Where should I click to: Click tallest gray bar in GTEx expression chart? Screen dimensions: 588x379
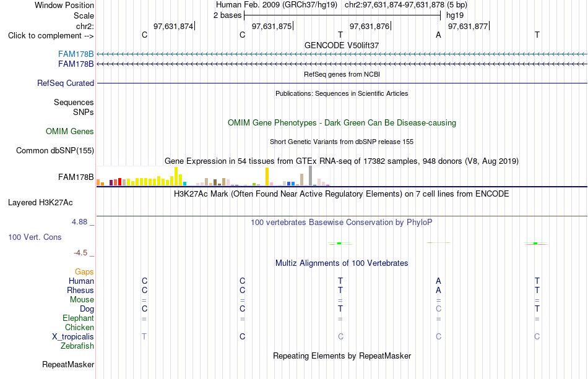point(311,176)
